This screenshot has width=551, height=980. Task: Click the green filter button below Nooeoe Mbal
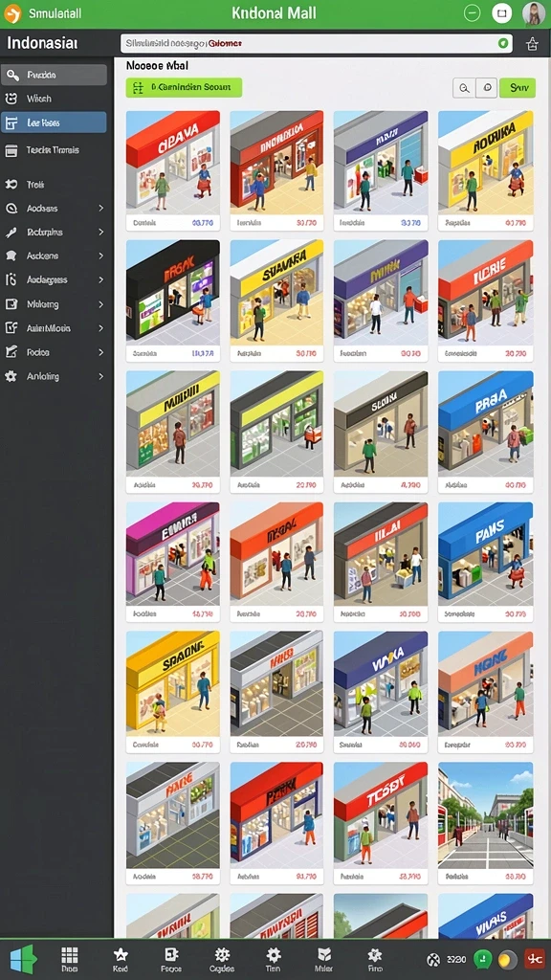(184, 87)
